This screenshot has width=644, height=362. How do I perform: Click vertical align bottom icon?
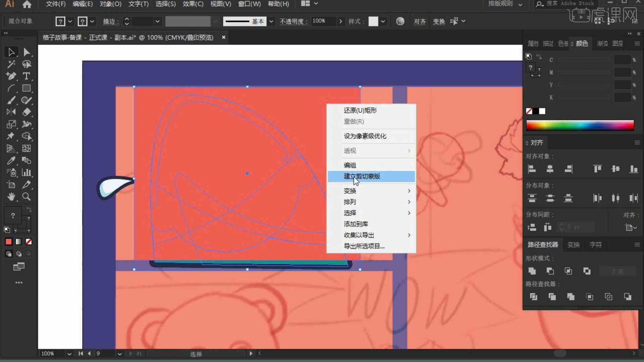pos(634,169)
